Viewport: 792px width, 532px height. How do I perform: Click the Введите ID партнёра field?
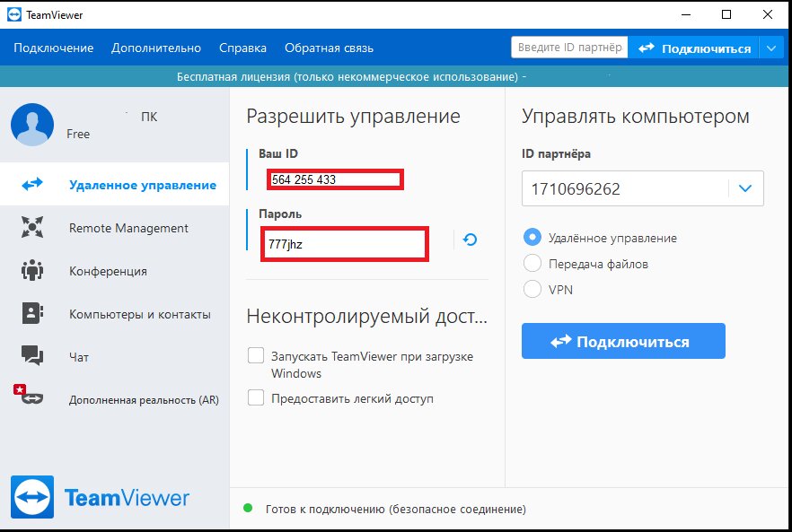click(569, 48)
